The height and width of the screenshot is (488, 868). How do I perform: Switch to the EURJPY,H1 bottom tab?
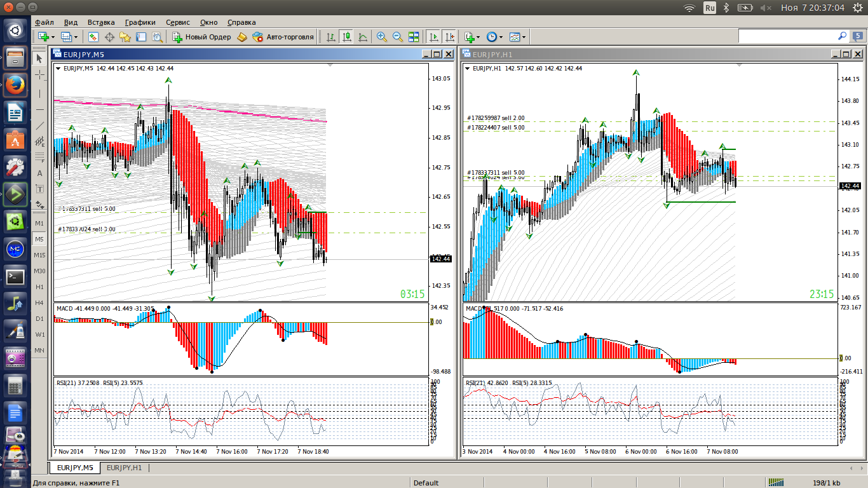pos(124,468)
